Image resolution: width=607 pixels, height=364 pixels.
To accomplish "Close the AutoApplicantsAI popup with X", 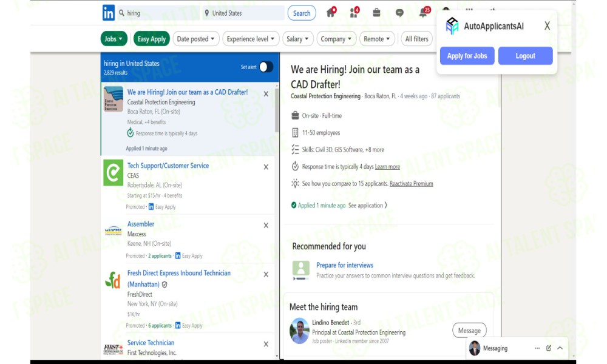I will [x=547, y=26].
